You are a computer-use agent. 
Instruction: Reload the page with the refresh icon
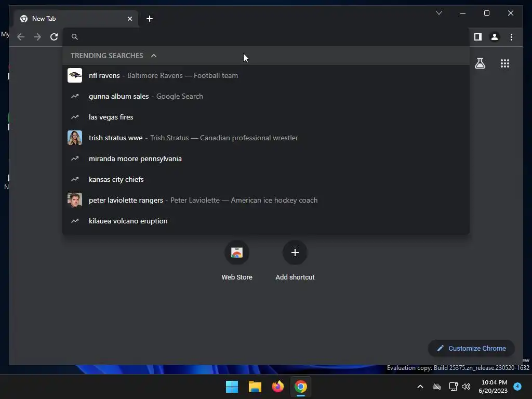click(54, 37)
